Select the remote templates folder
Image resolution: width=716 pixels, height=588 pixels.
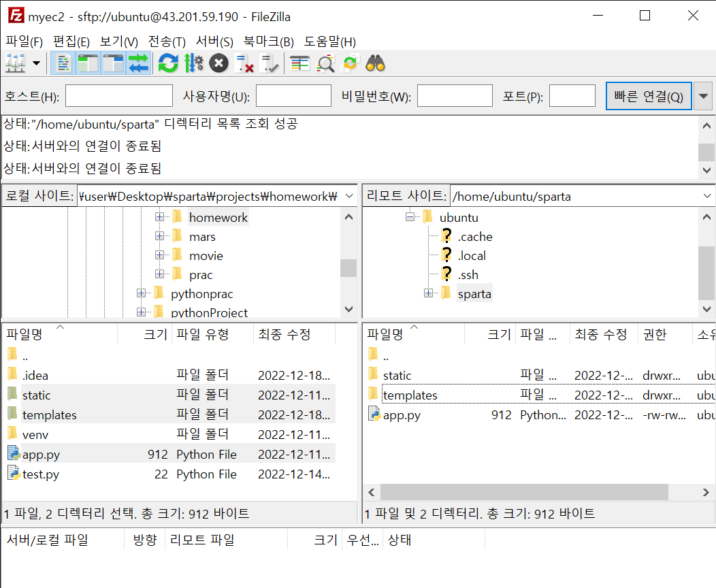pos(540,395)
